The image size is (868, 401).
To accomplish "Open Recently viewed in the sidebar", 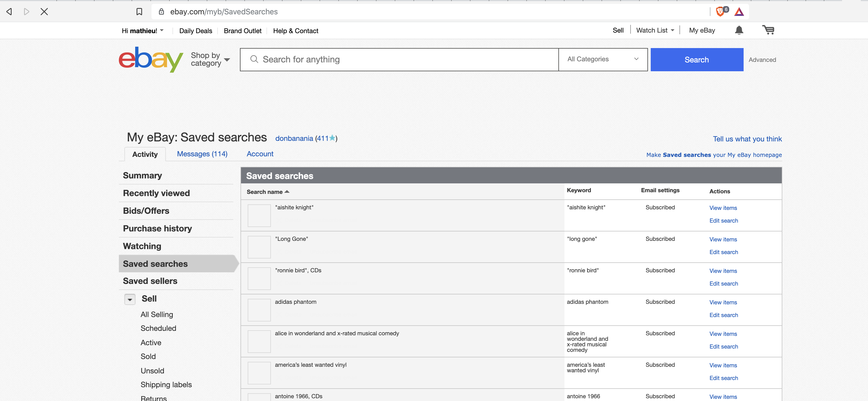I will 156,193.
